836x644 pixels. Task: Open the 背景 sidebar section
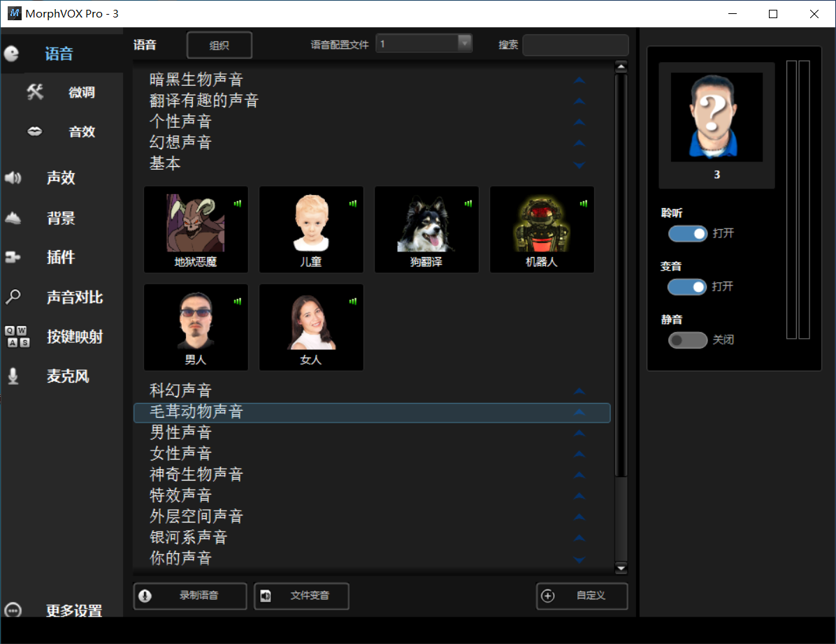[62, 217]
